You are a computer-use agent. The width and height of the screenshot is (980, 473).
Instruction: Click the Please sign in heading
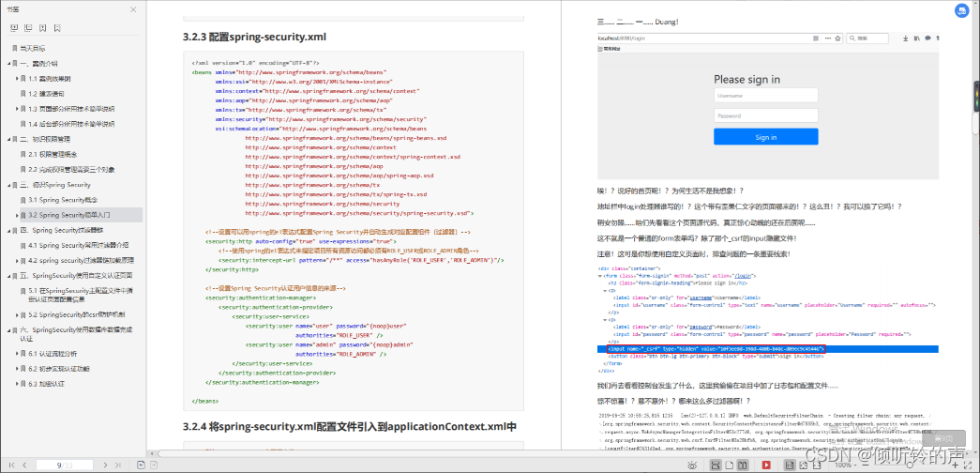[746, 80]
